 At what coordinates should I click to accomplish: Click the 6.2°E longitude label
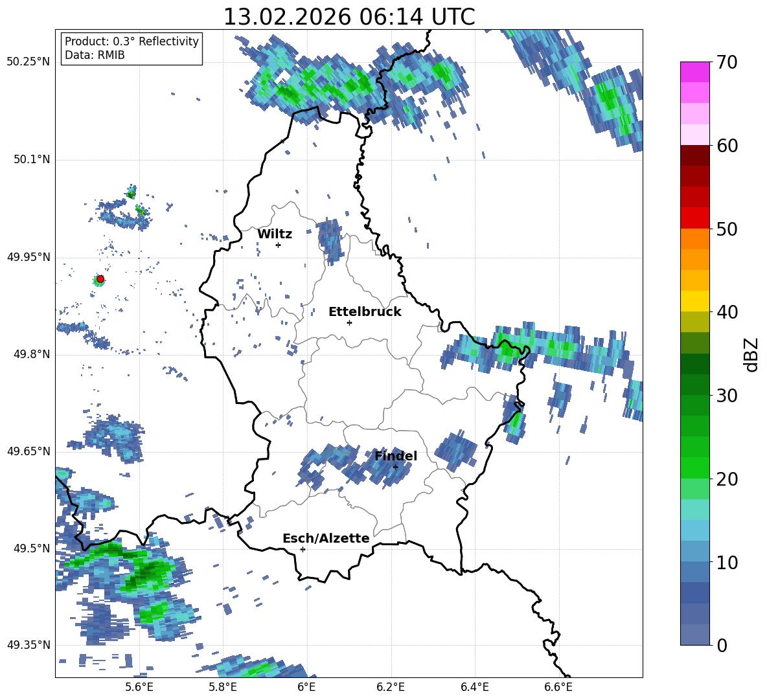coord(391,688)
